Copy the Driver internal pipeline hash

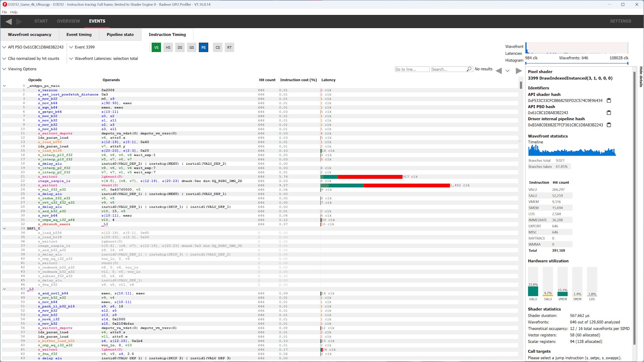click(609, 125)
